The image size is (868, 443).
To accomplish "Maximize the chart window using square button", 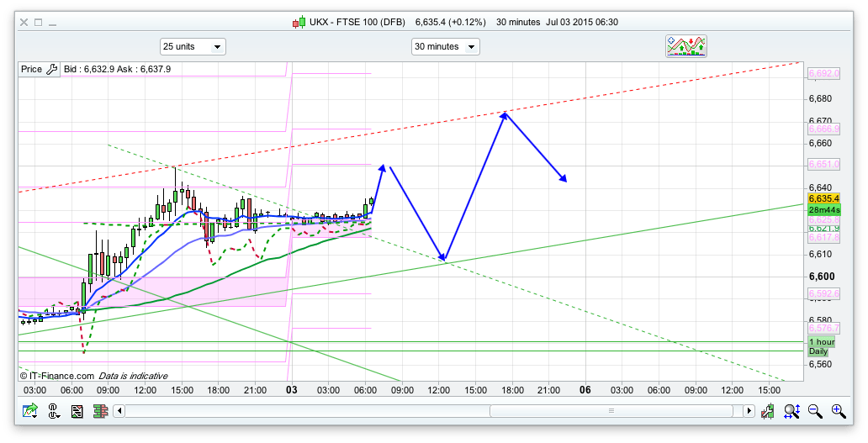I will 38,22.
